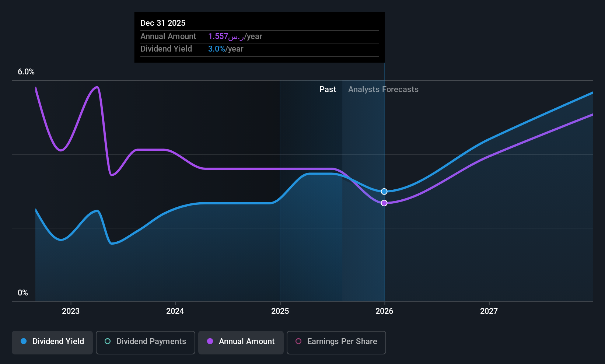Screen dimensions: 605x364
Task: Select the blue dividend yield data point
Action: 384,192
